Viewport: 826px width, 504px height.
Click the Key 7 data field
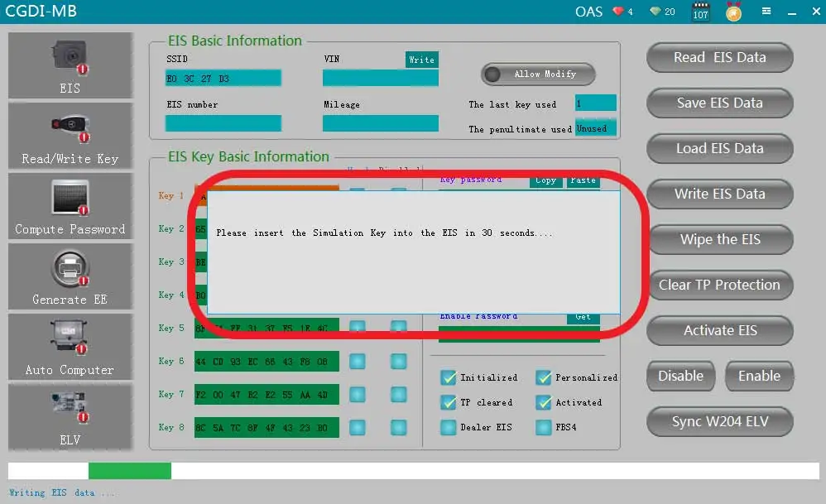click(x=267, y=395)
